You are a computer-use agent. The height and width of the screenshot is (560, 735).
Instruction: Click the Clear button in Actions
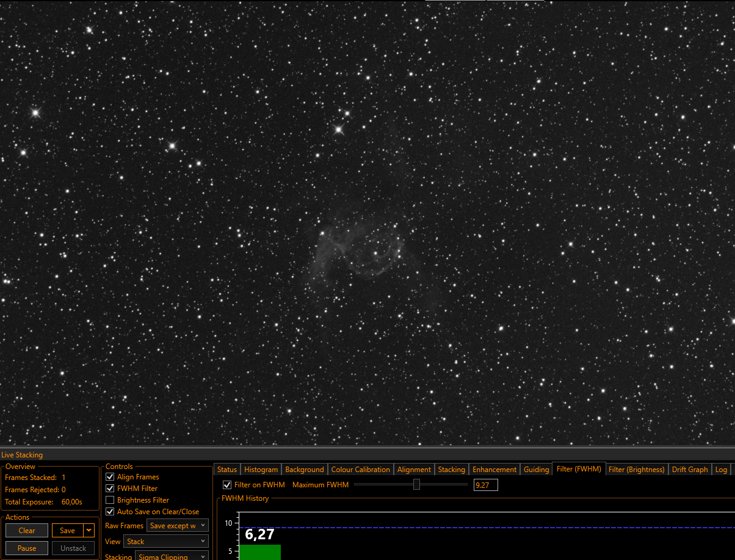tap(27, 531)
